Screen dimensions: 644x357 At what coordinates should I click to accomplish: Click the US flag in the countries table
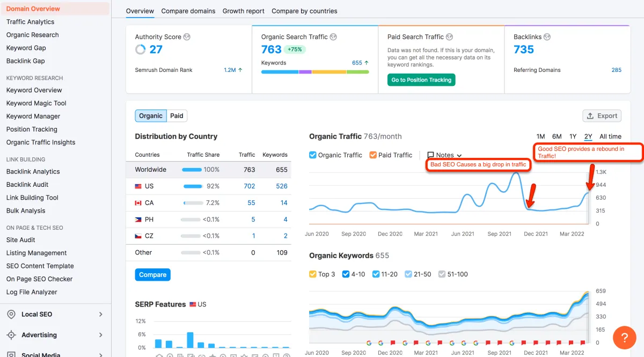pos(138,186)
